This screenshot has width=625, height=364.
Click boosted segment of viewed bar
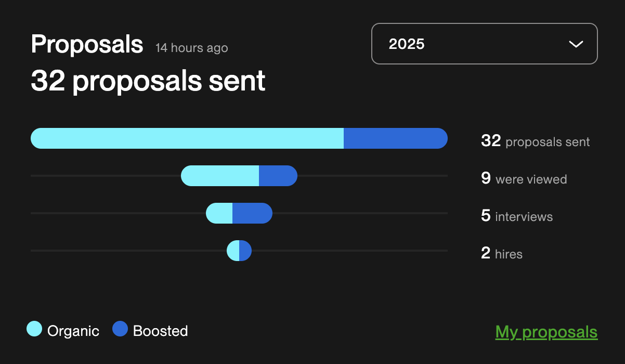pos(278,176)
